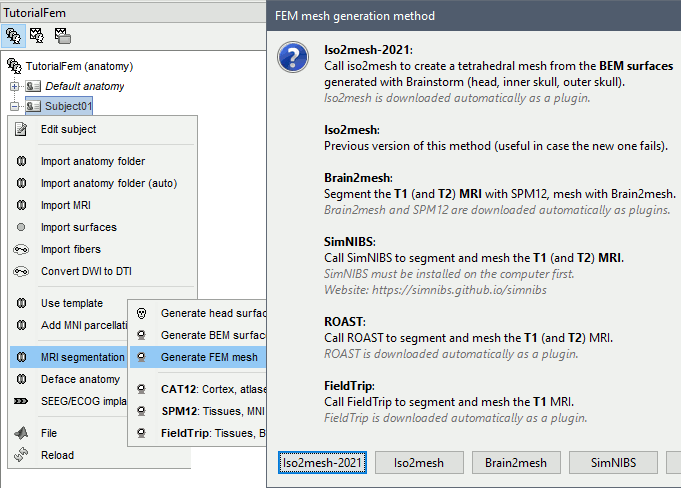This screenshot has width=681, height=488.
Task: Click the Import fibers icon
Action: click(21, 250)
